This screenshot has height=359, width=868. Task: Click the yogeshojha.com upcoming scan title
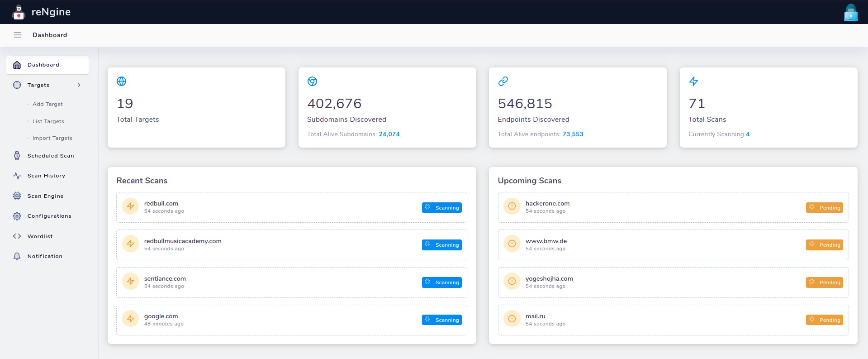pyautogui.click(x=549, y=278)
